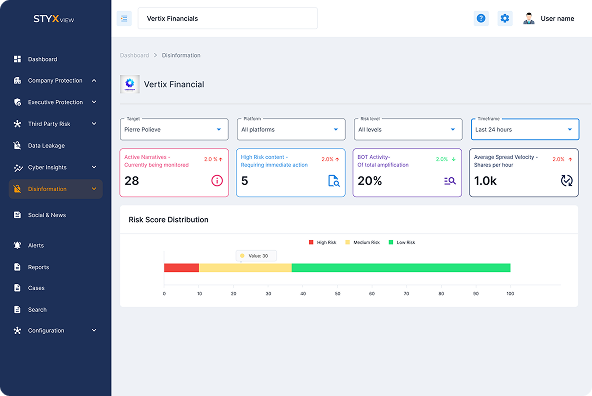Click refresh icon on Spread Velocity card
The image size is (592, 396).
click(x=566, y=181)
